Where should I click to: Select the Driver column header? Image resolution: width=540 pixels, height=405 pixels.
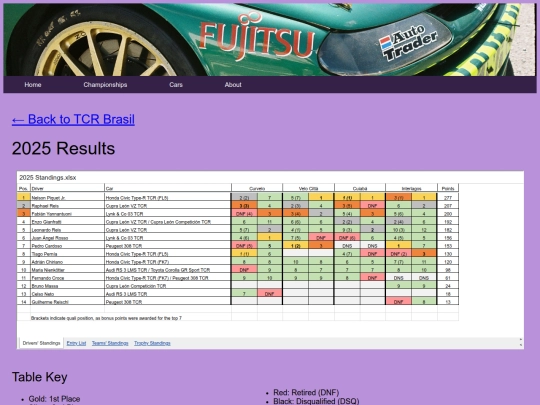(x=67, y=188)
